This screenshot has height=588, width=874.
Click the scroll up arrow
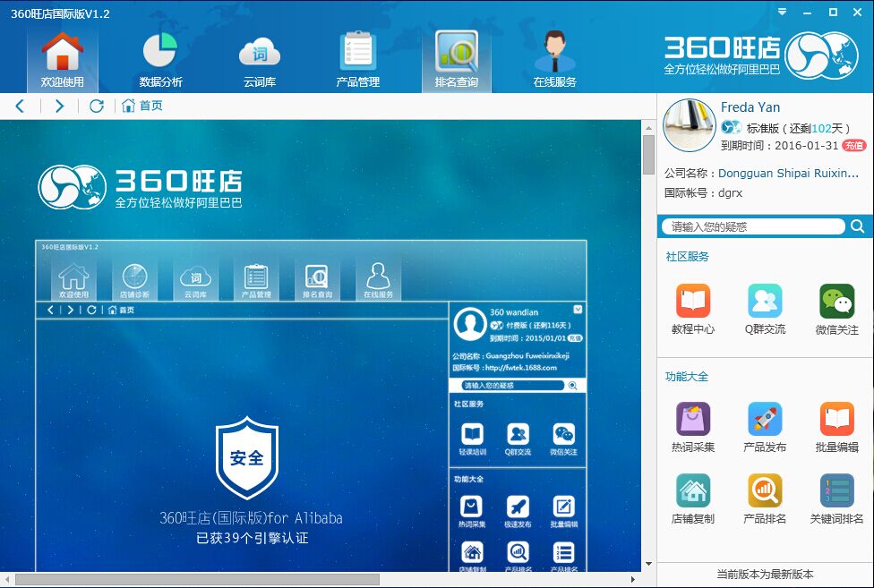click(648, 128)
